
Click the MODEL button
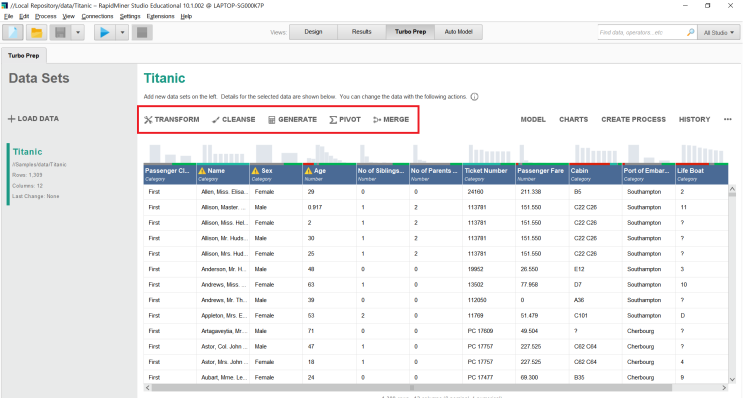click(x=533, y=119)
